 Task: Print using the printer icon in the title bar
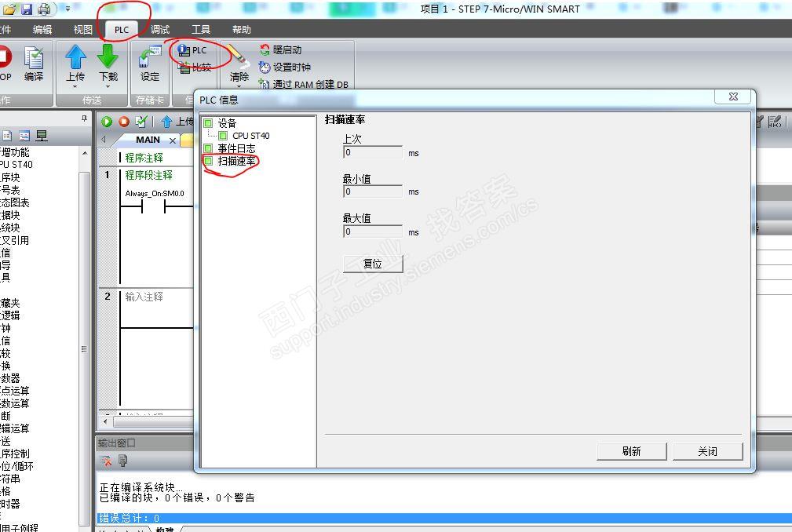pos(45,9)
